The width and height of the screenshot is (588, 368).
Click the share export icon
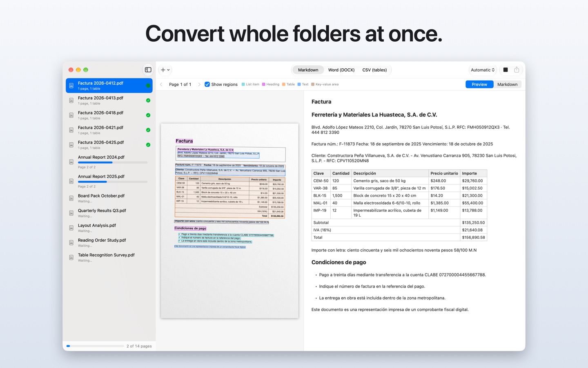click(517, 70)
